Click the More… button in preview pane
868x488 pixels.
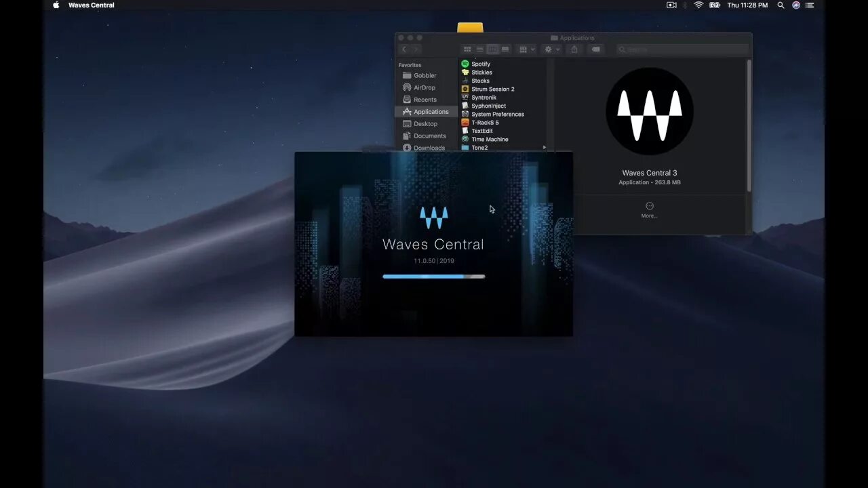pos(650,209)
